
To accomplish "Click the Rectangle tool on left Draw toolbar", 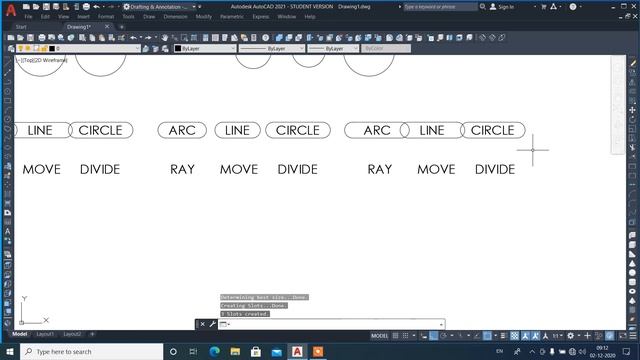I will pos(7,100).
